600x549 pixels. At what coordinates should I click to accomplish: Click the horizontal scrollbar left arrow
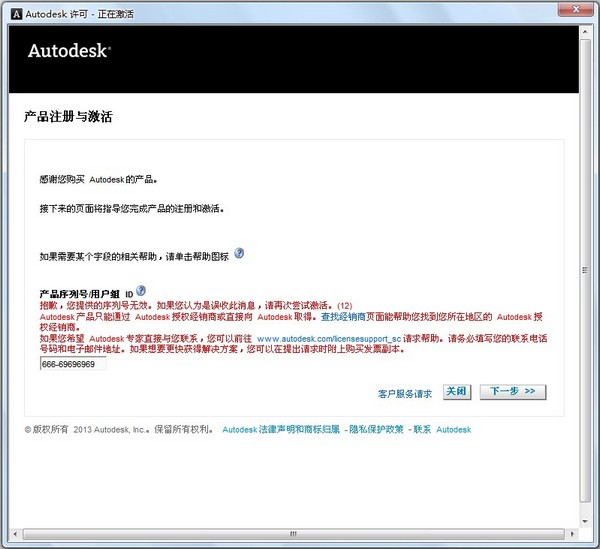[15, 534]
